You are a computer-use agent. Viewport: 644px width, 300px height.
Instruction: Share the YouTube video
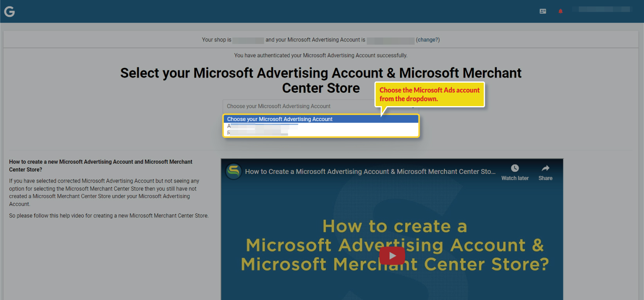click(545, 172)
